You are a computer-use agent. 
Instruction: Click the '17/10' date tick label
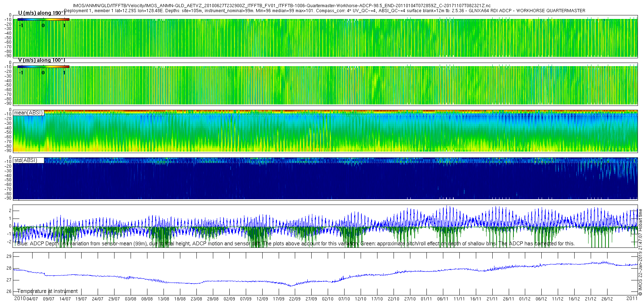(377, 299)
